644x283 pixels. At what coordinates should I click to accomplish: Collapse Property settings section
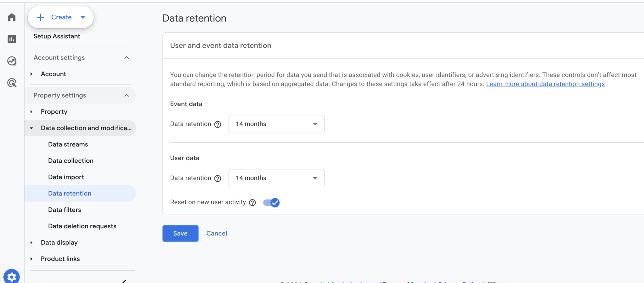(126, 95)
